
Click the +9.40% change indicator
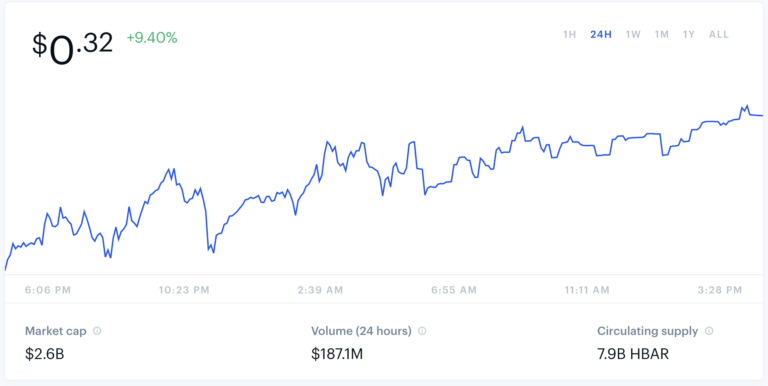152,38
